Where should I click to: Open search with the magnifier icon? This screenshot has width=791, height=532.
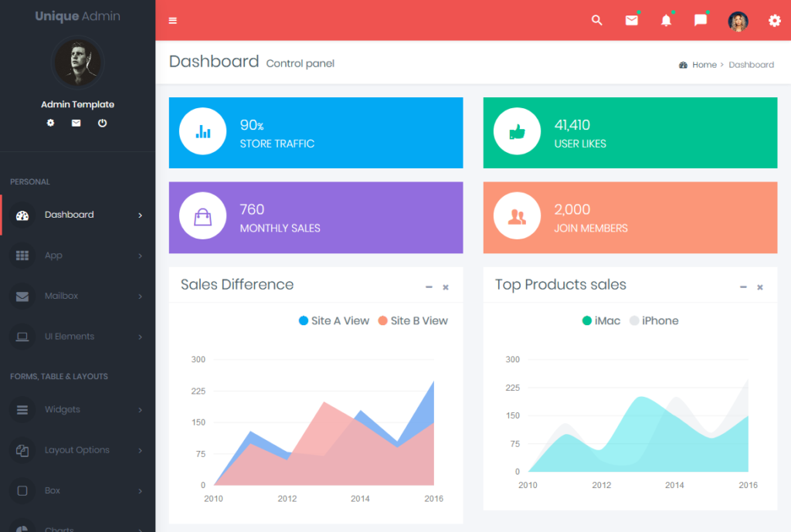point(596,21)
